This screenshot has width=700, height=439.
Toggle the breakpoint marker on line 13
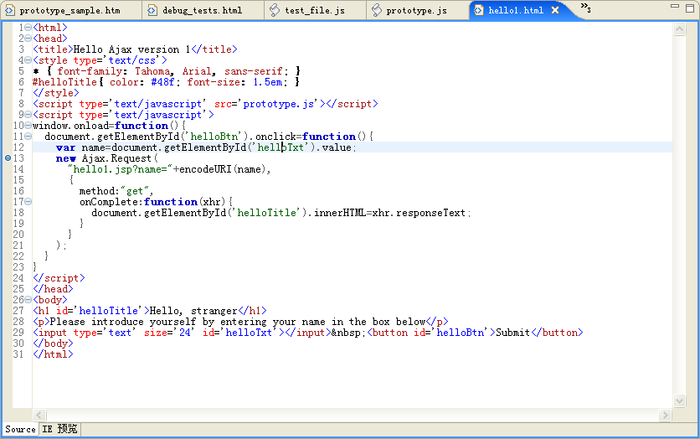click(7, 159)
